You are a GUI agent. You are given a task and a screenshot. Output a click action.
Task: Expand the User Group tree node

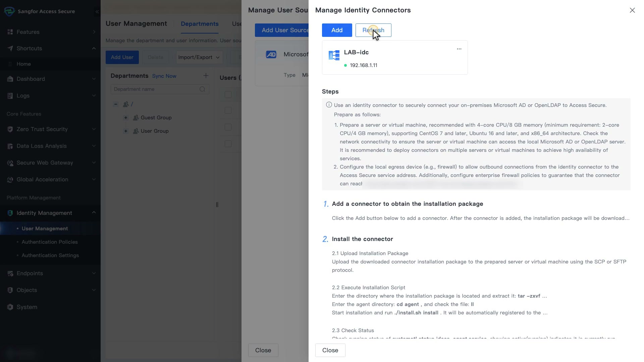coord(126,131)
